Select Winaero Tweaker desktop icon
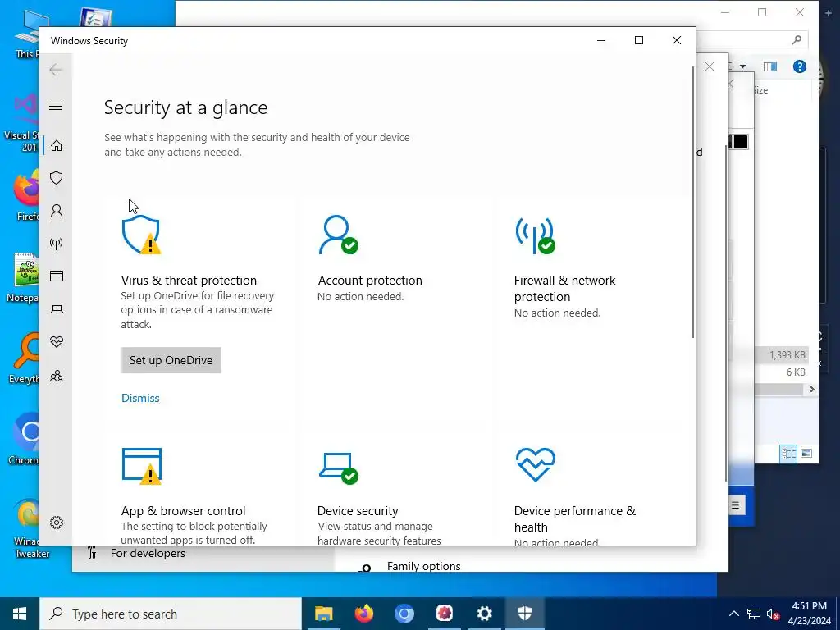This screenshot has width=840, height=630. [x=28, y=527]
